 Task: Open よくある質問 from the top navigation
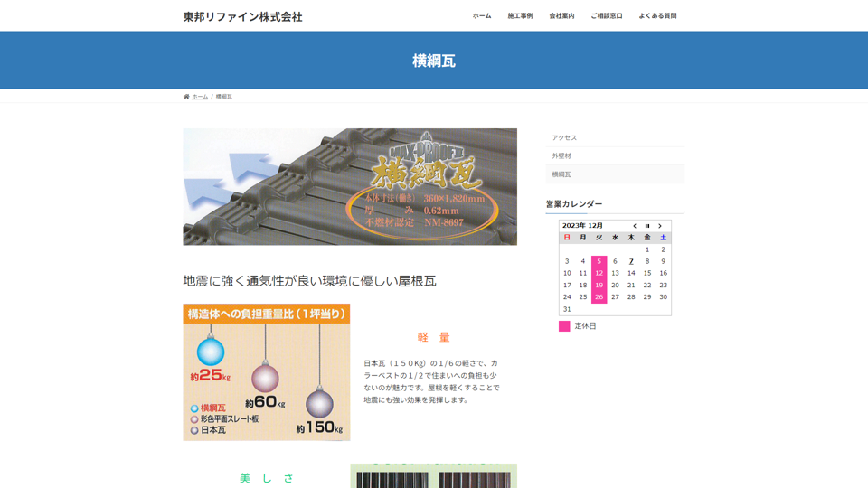[657, 16]
